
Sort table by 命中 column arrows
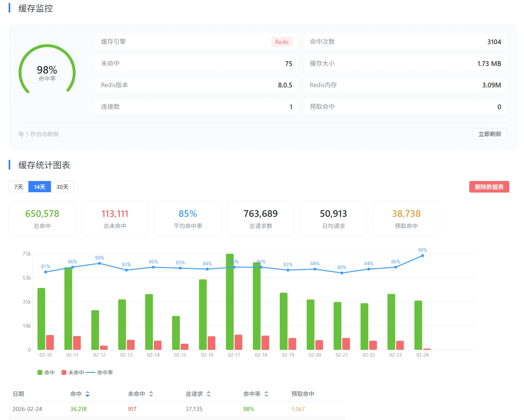pos(87,394)
